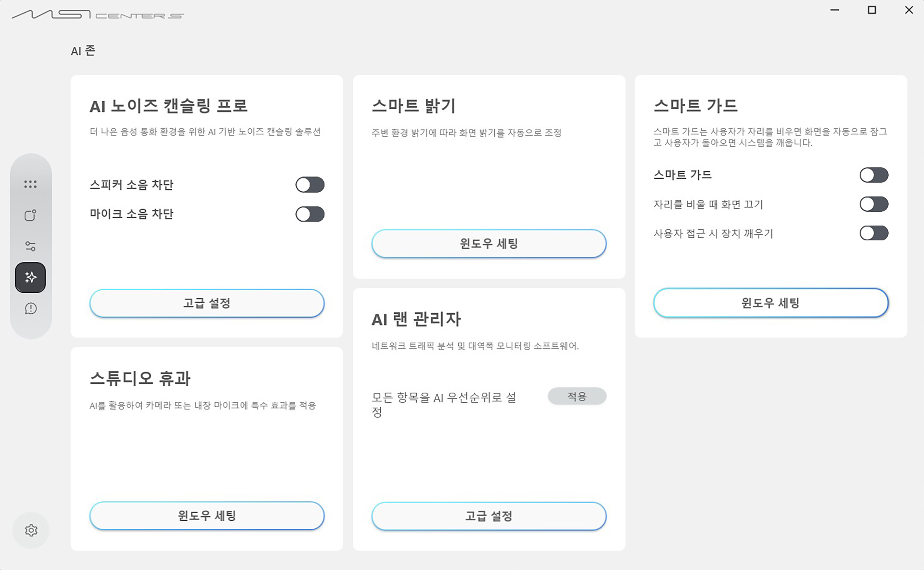
Task: Click the sidebar square-with-dot icon
Action: [x=30, y=215]
